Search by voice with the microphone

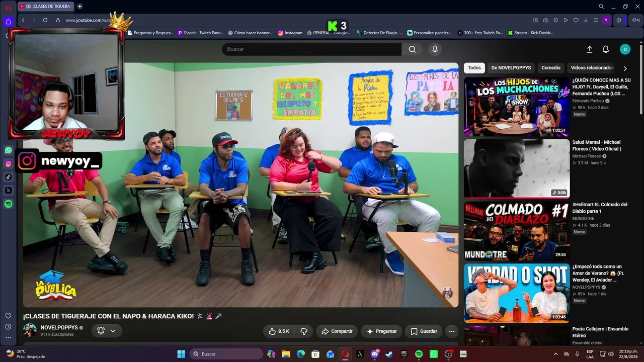[x=435, y=49]
